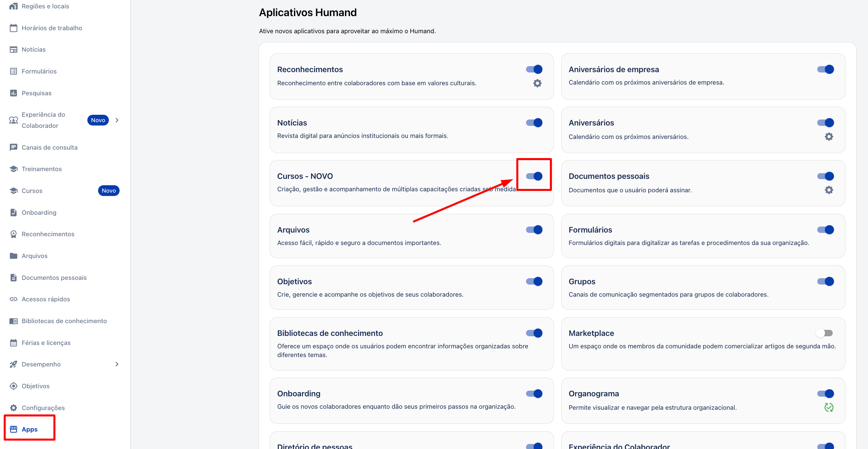Click the Formulários sidebar list icon
The width and height of the screenshot is (868, 449).
(x=13, y=71)
